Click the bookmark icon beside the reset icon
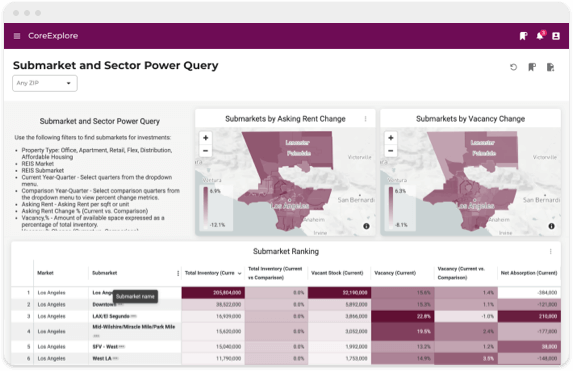This screenshot has height=371, width=573. [x=532, y=67]
